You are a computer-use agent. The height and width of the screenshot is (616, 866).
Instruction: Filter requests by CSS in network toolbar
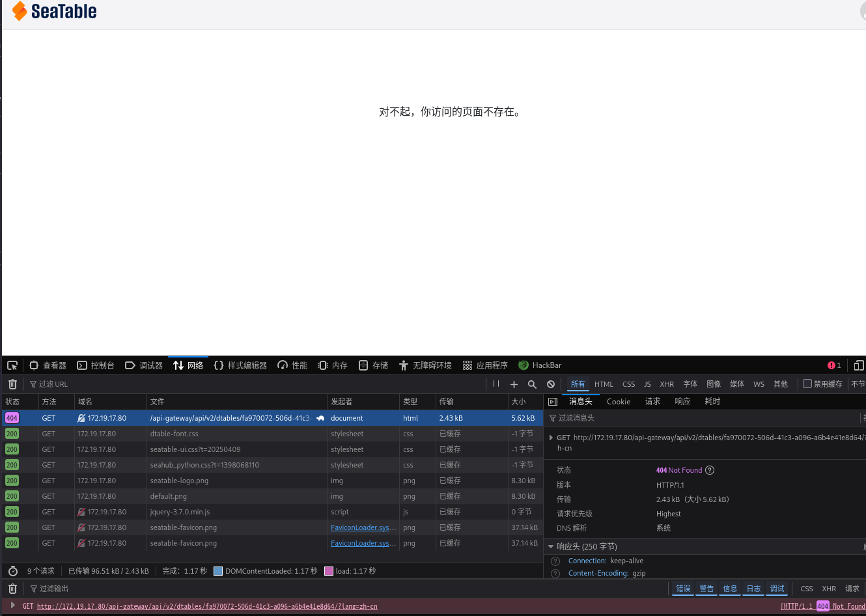pyautogui.click(x=628, y=384)
